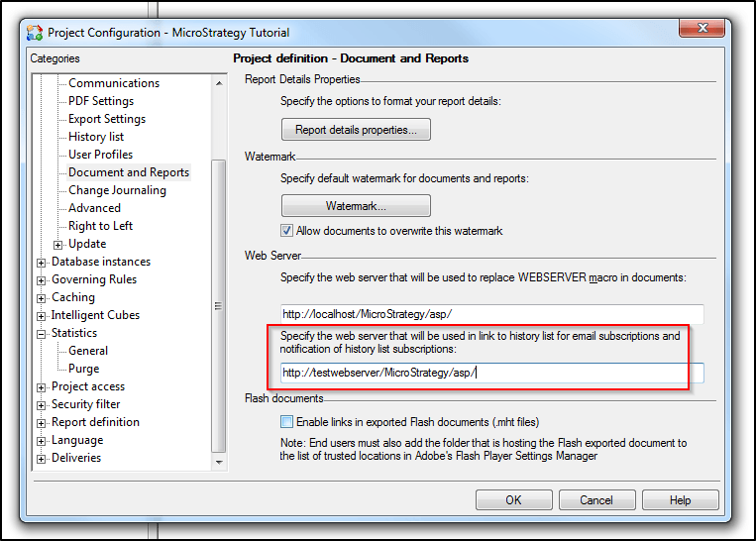Select the Change Journaling category

point(117,190)
